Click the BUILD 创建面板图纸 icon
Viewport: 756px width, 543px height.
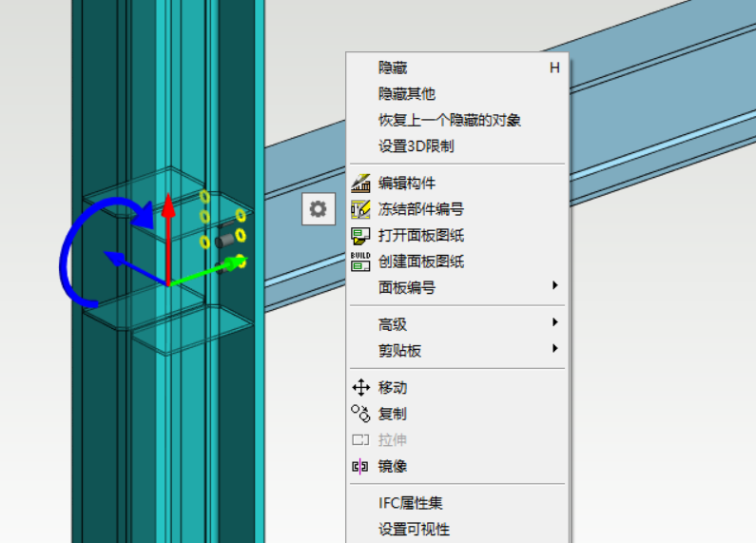(x=360, y=262)
